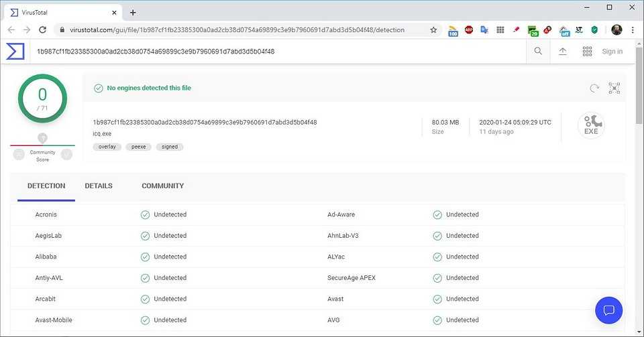Screen dimensions: 644x337
Task: Switch to the DETAILS tab
Action: 99,186
